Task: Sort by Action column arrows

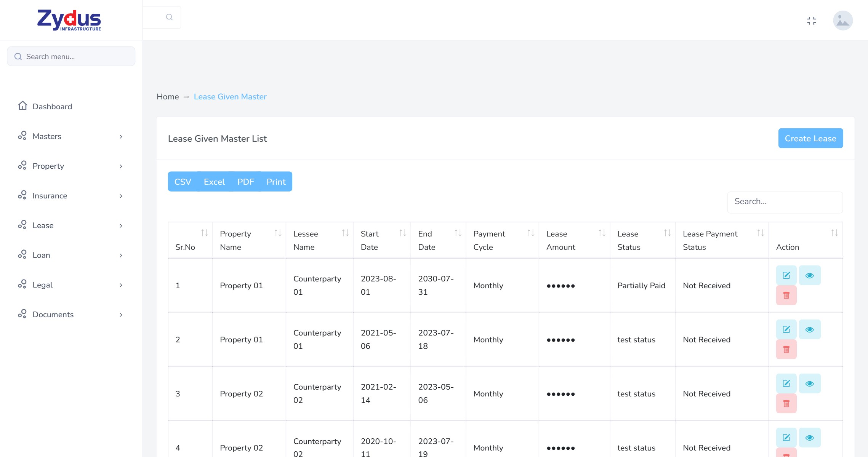Action: [x=834, y=233]
